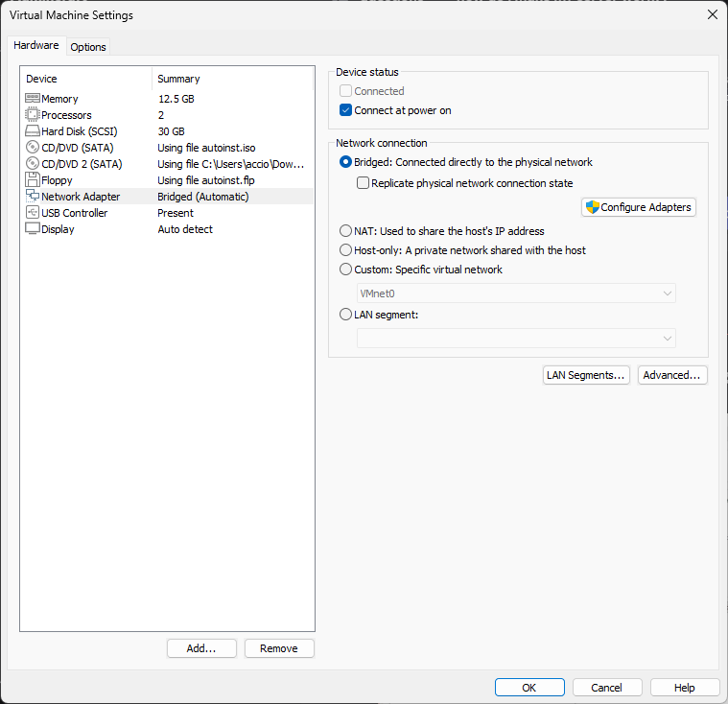Switch to the Options tab
This screenshot has height=704, width=728.
tap(87, 47)
